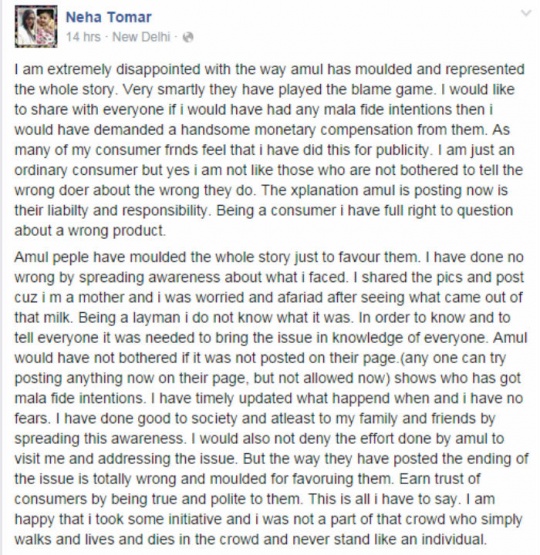Click the parenthetical '(any one can try'
The image size is (540, 555).
point(452,358)
